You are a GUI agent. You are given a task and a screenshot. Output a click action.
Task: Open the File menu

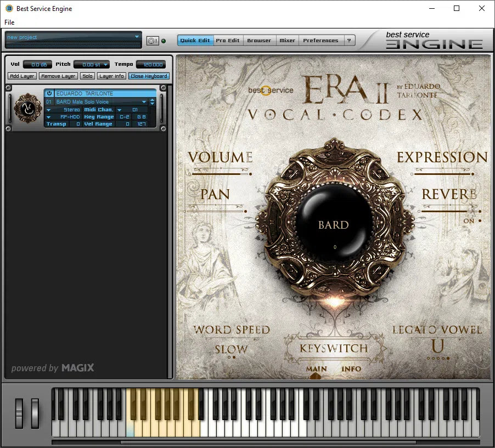coord(9,22)
